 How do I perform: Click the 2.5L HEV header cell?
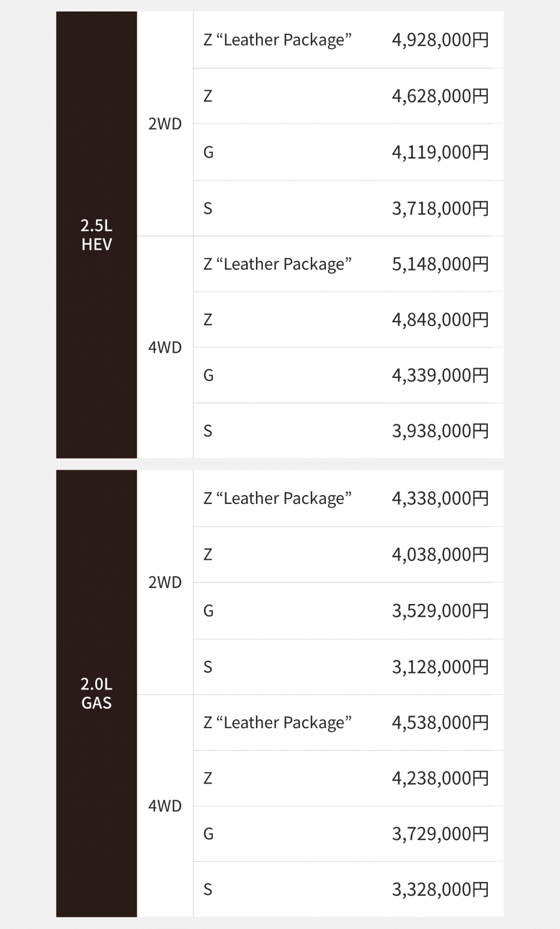(96, 235)
